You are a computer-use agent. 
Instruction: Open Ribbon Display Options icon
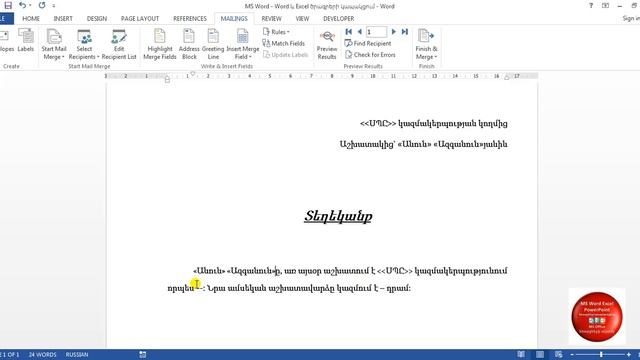coord(605,6)
